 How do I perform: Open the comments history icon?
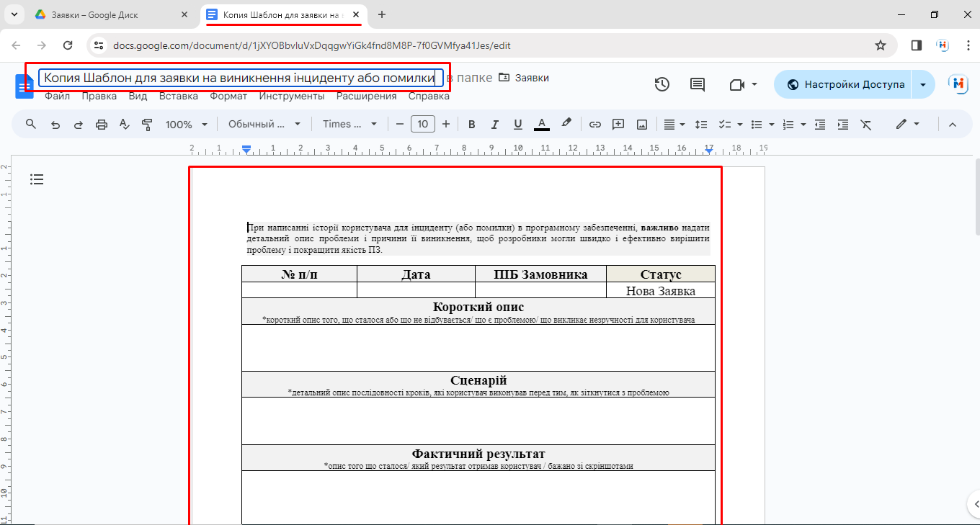tap(698, 84)
